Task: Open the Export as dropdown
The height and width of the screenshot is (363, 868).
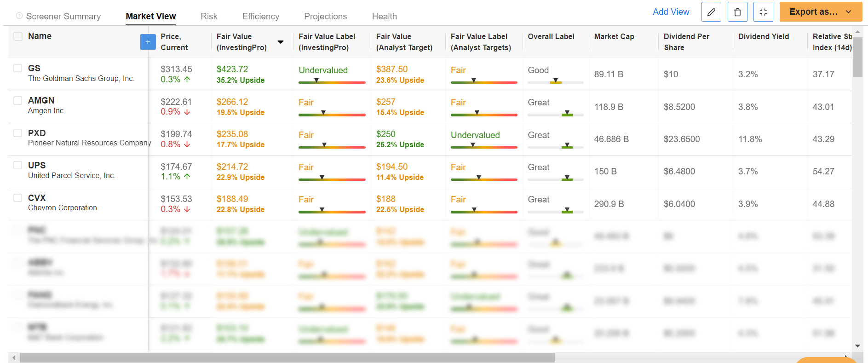Action: [x=821, y=12]
